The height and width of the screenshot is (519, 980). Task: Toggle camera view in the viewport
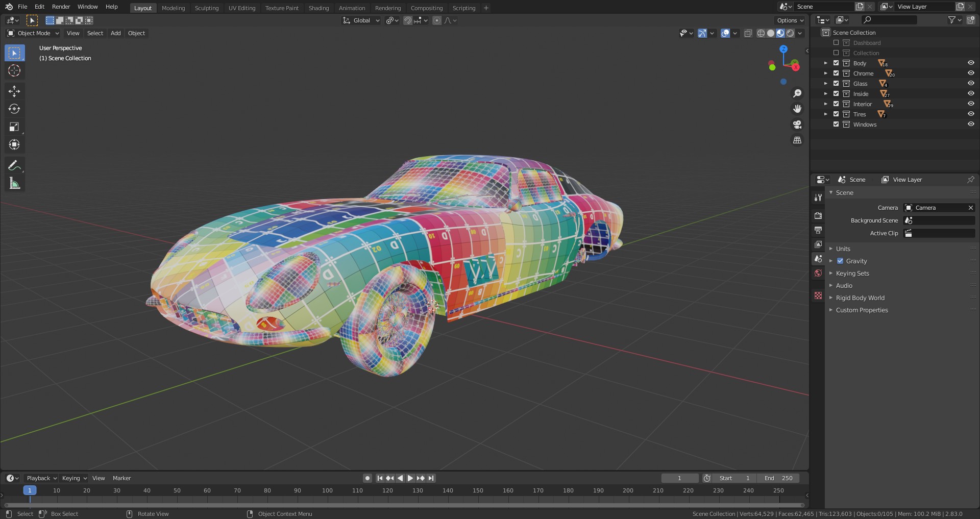[797, 125]
